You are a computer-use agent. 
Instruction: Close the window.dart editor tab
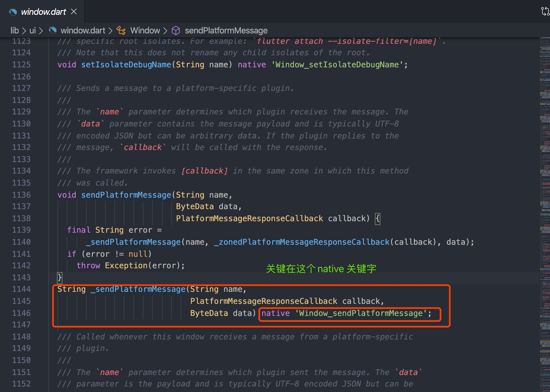tap(74, 11)
